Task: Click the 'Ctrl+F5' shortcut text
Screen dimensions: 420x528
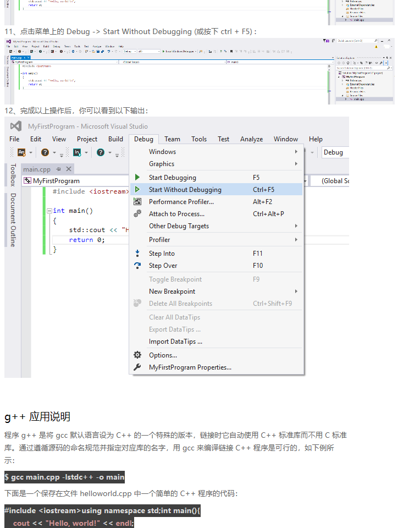Action: click(x=263, y=189)
